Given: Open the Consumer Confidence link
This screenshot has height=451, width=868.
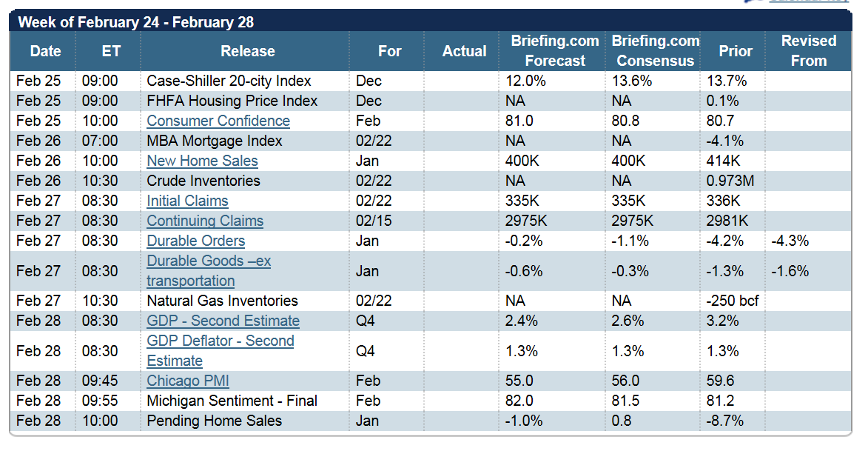Looking at the screenshot, I should tap(218, 121).
